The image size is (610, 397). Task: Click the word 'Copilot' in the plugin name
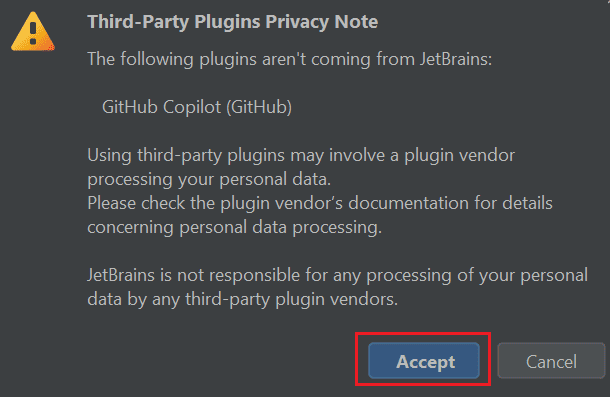pyautogui.click(x=192, y=107)
